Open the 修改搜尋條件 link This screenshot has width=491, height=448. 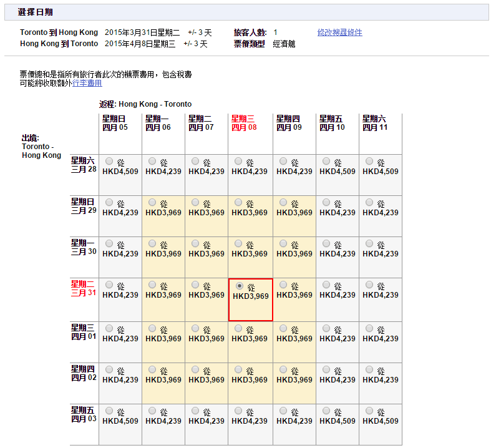(339, 32)
